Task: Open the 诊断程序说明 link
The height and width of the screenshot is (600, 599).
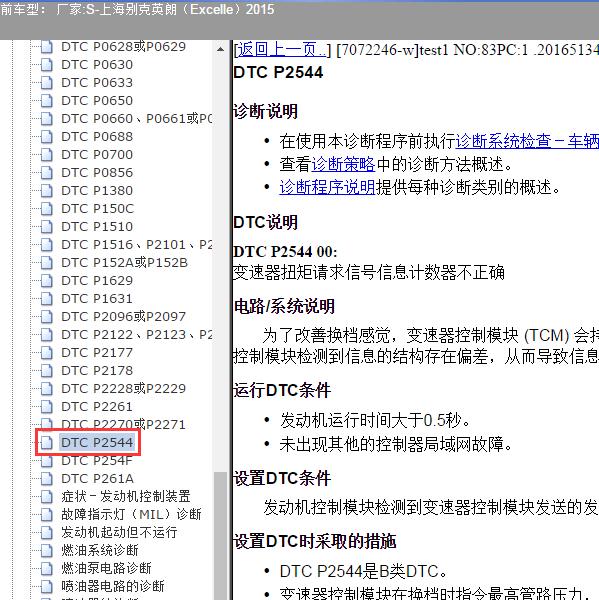Action: click(327, 187)
